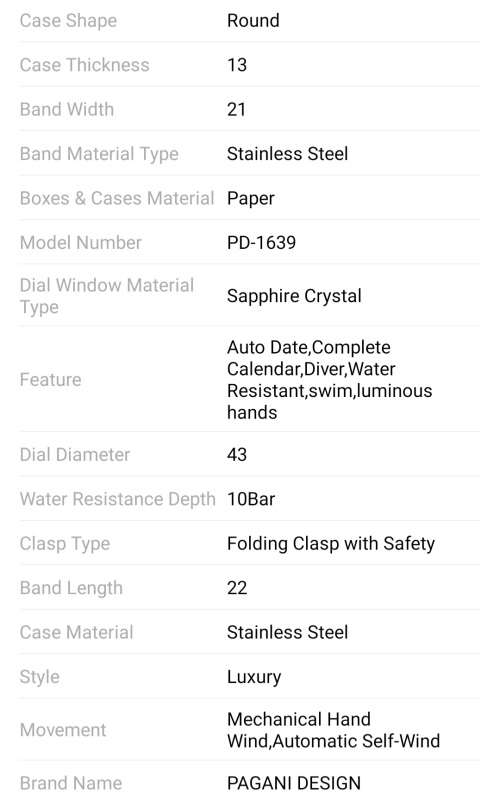This screenshot has width=500, height=800.
Task: Click the Round case shape value
Action: [x=253, y=21]
